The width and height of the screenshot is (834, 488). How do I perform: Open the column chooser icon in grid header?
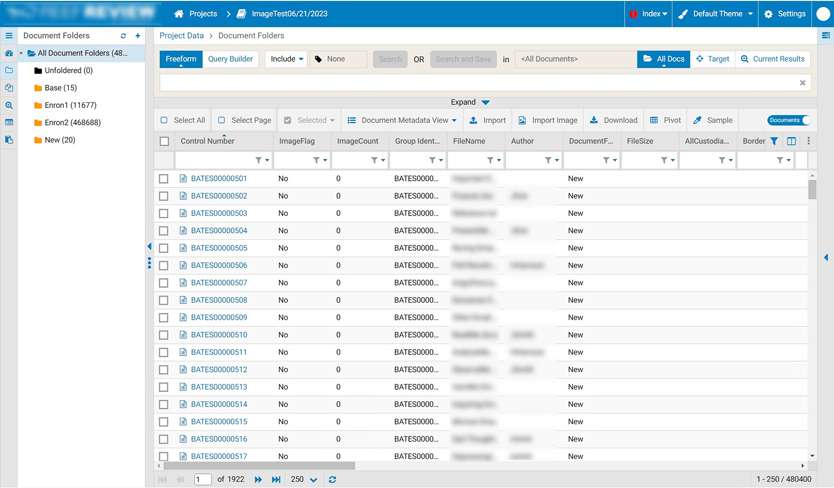791,141
